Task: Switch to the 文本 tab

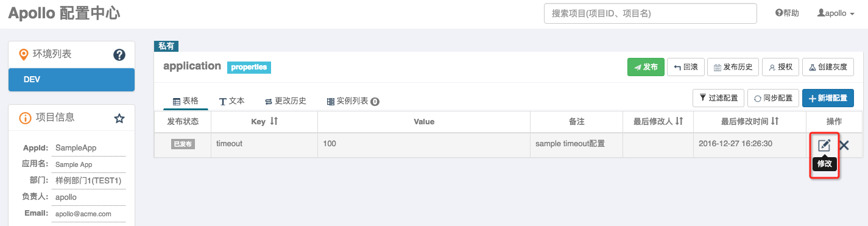Action: 232,101
